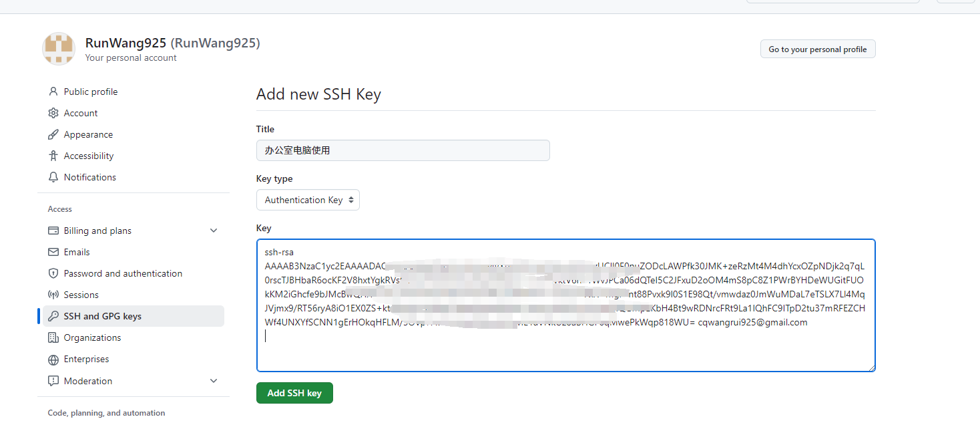Expand the Moderation section chevron
The height and width of the screenshot is (427, 980).
214,381
